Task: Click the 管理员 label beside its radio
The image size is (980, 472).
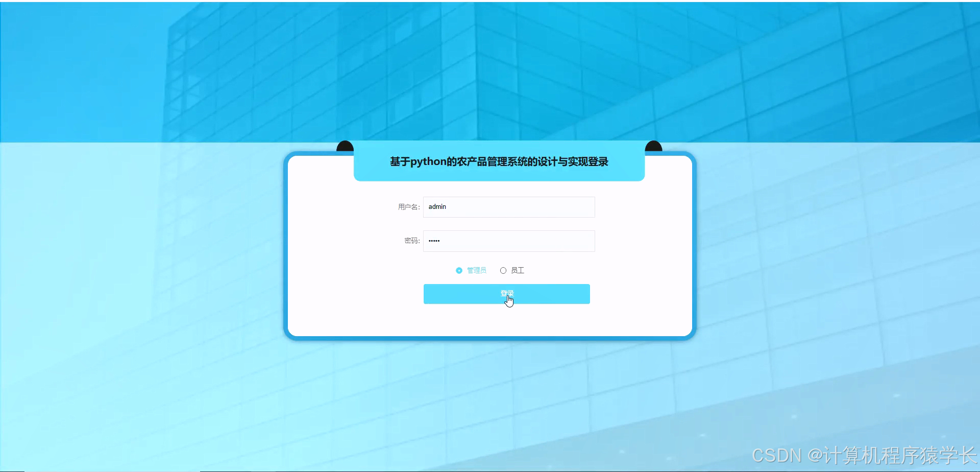Action: point(476,270)
